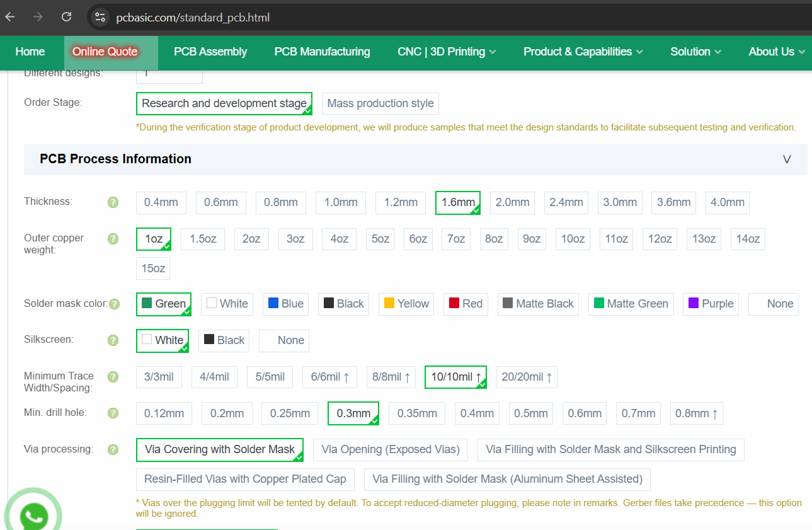Open the Product & Capabilities dropdown

coord(583,52)
